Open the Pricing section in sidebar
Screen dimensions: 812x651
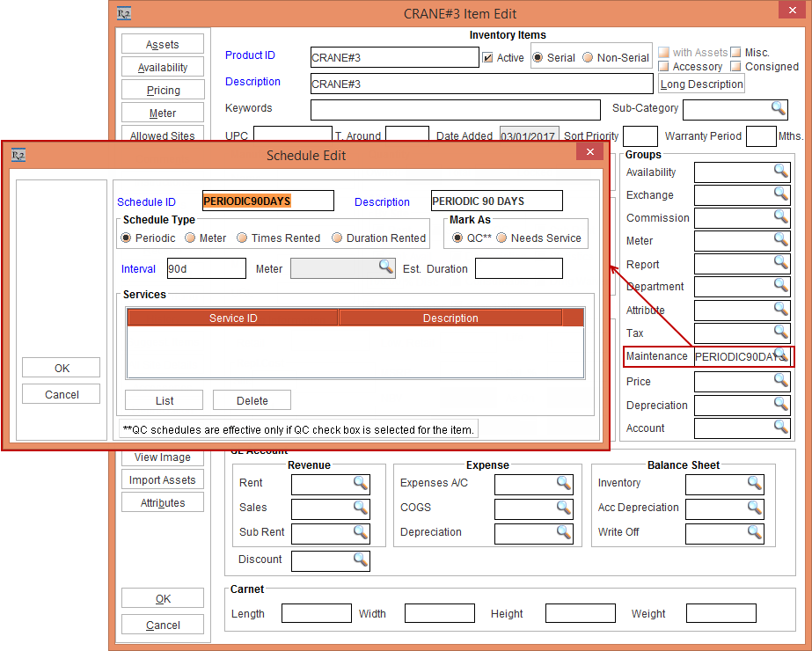pos(163,90)
